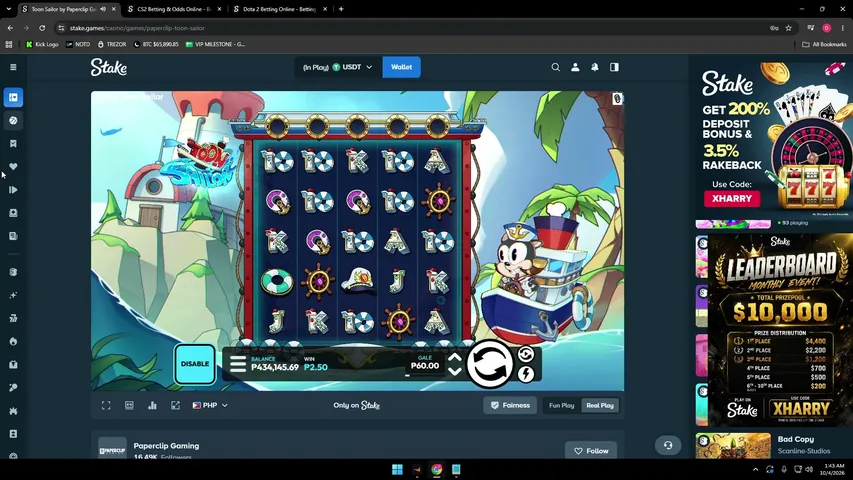Open the notifications bell
The image size is (853, 480).
click(595, 67)
